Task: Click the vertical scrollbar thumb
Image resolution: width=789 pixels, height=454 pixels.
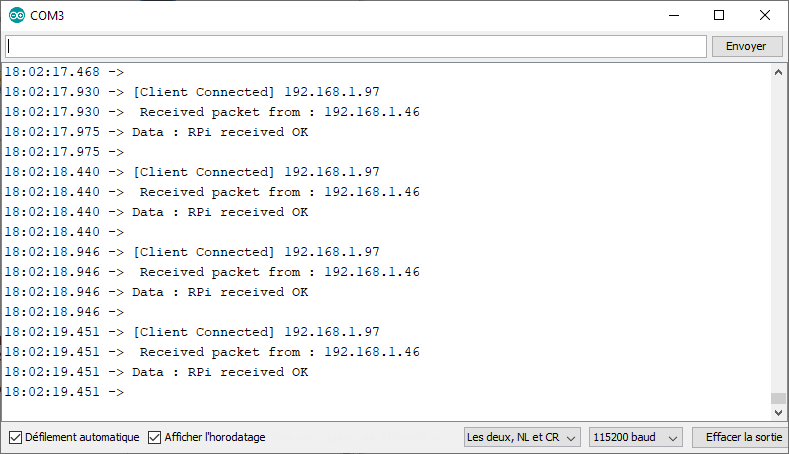Action: tap(778, 398)
